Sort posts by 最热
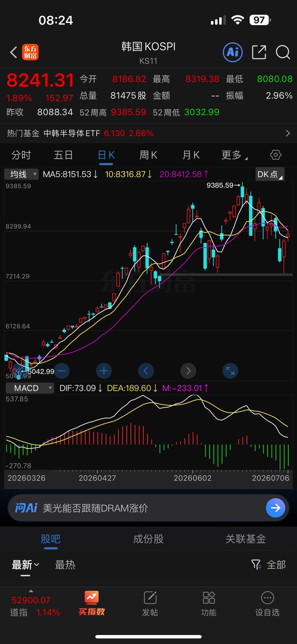Viewport: 297px width, 644px height. coord(65,565)
